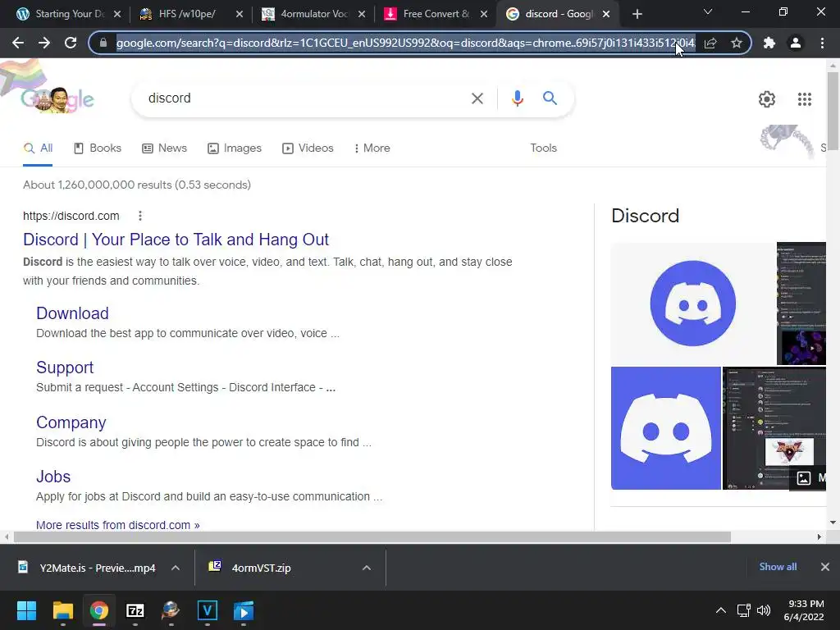Close the Free Convert tab
Image resolution: width=840 pixels, height=630 pixels.
[484, 14]
